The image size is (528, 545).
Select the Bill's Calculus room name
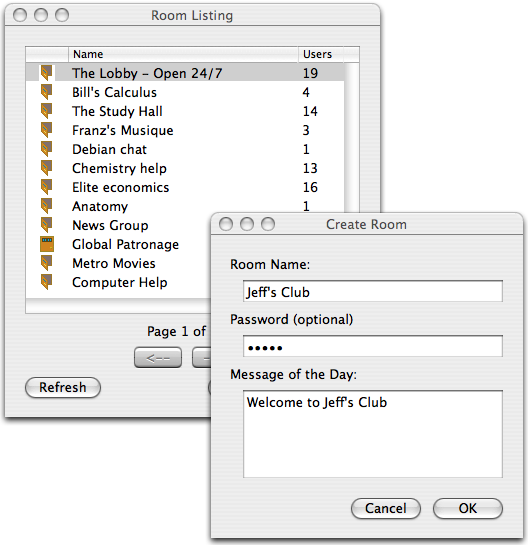click(114, 92)
